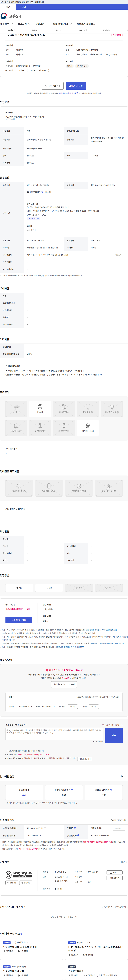The height and width of the screenshot is (980, 128).
Task: Go to the 전형방법 section tab
Action: pos(107,30)
